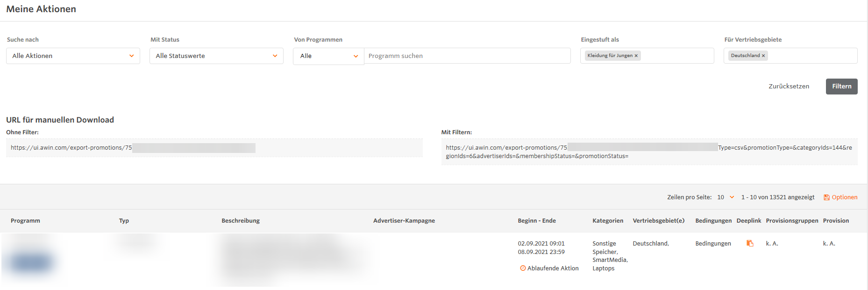Expand the Alle Statuswerte dropdown
Image resolution: width=868 pixels, height=290 pixels.
tap(216, 56)
